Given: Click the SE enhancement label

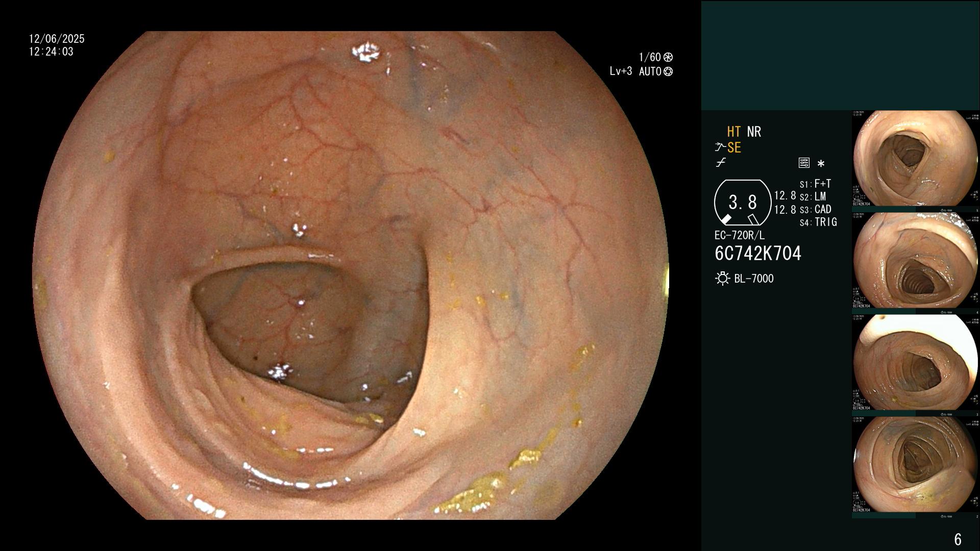Looking at the screenshot, I should (734, 148).
